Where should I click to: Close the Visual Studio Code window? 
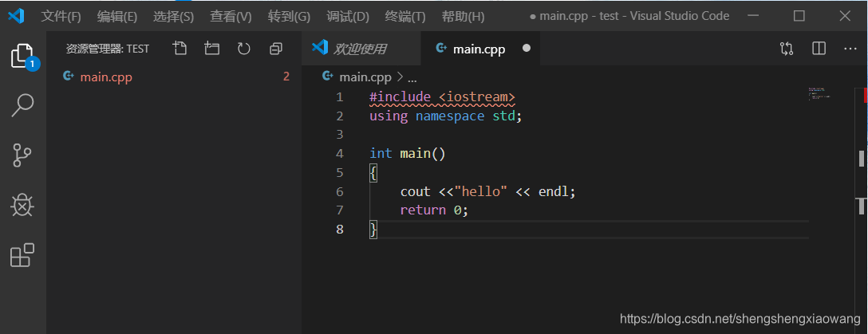click(845, 16)
